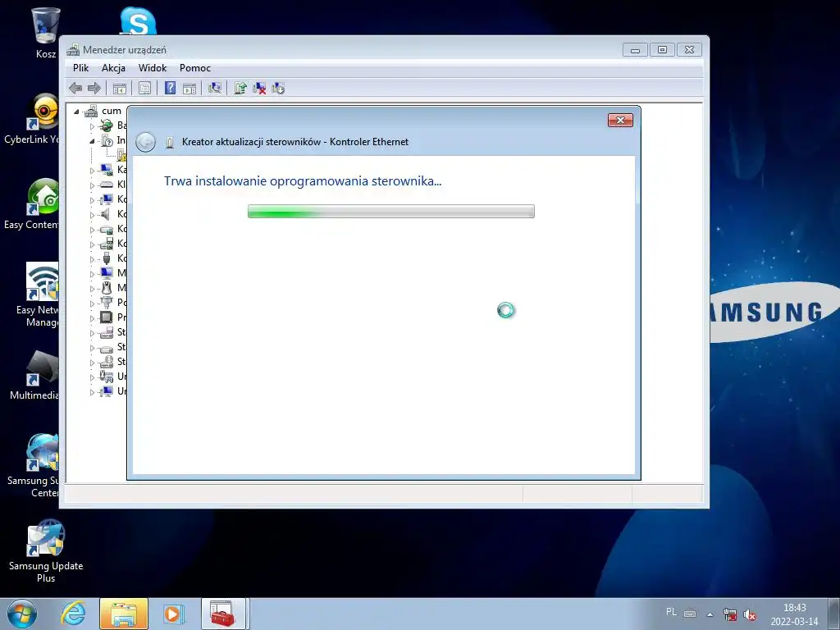Open Internet Explorer from the taskbar
The width and height of the screenshot is (840, 630).
[x=73, y=614]
